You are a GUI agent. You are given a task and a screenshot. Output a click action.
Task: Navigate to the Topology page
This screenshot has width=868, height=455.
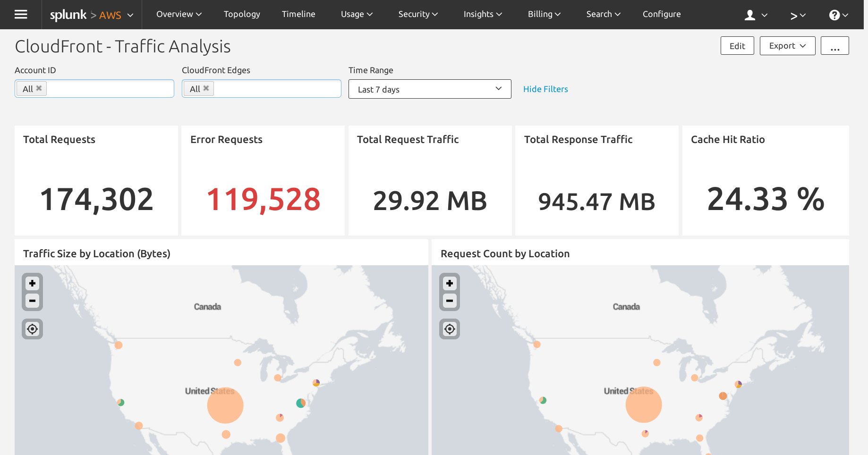241,14
